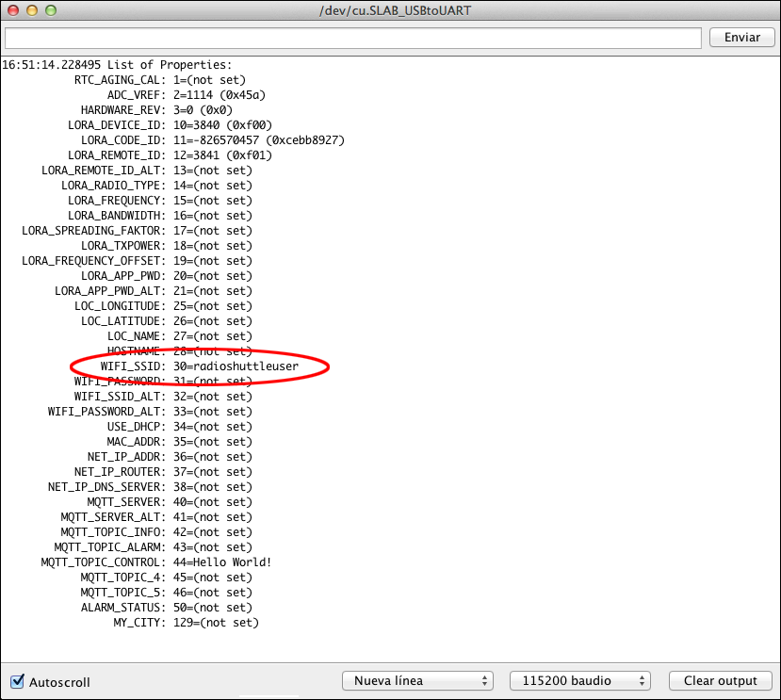Click the MQTT_TOPIC_ALARM line
This screenshot has width=781, height=700.
154,547
